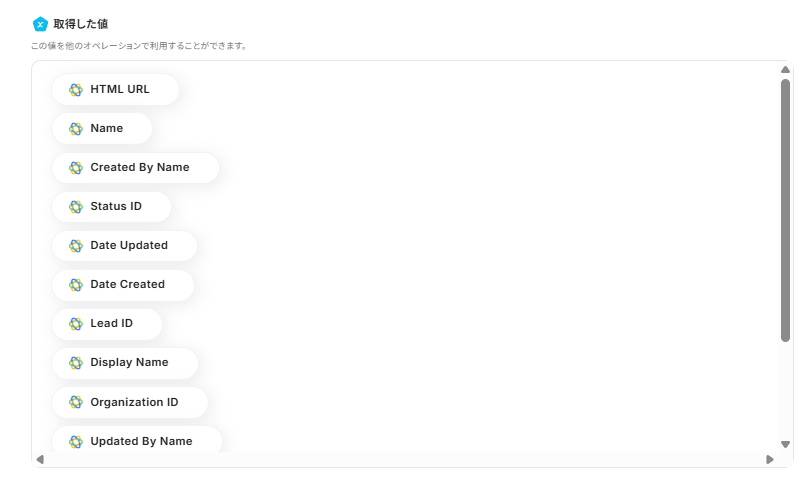Pick the Status ID value label
The height and width of the screenshot is (499, 811).
coord(116,206)
